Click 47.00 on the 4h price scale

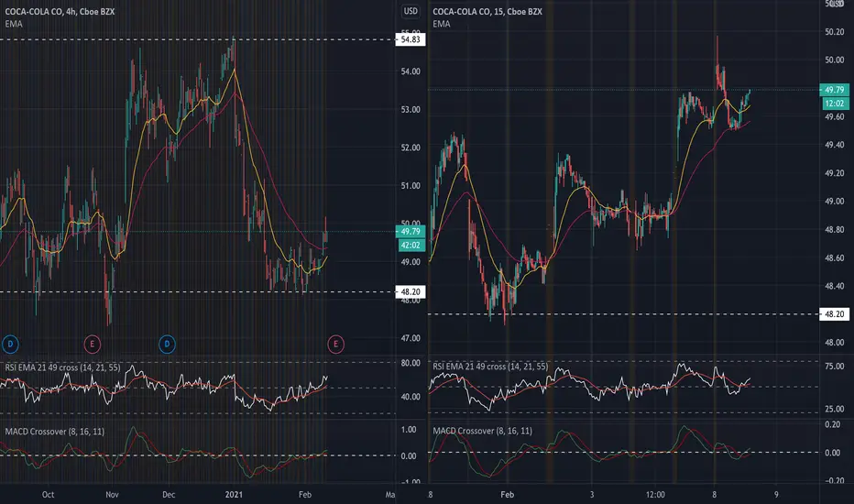[411, 338]
